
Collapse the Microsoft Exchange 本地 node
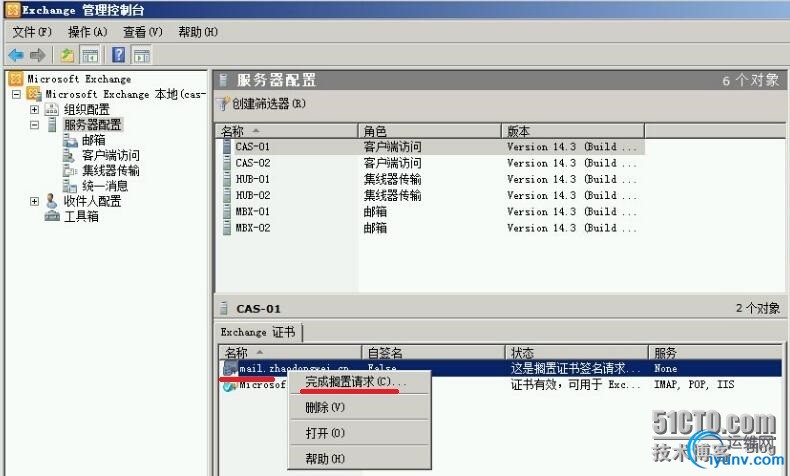click(17, 94)
